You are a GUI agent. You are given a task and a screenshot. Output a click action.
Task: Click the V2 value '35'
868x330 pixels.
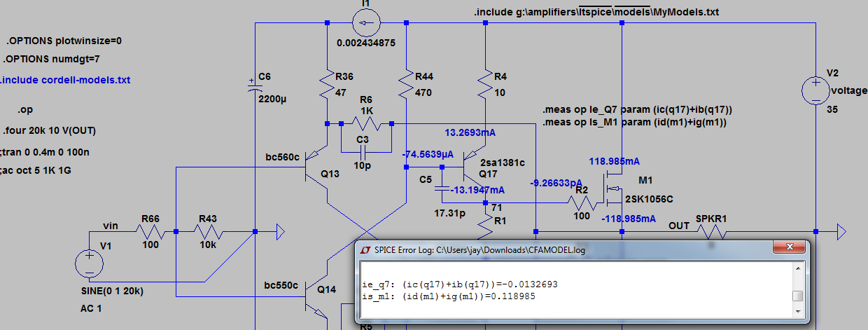pos(832,110)
